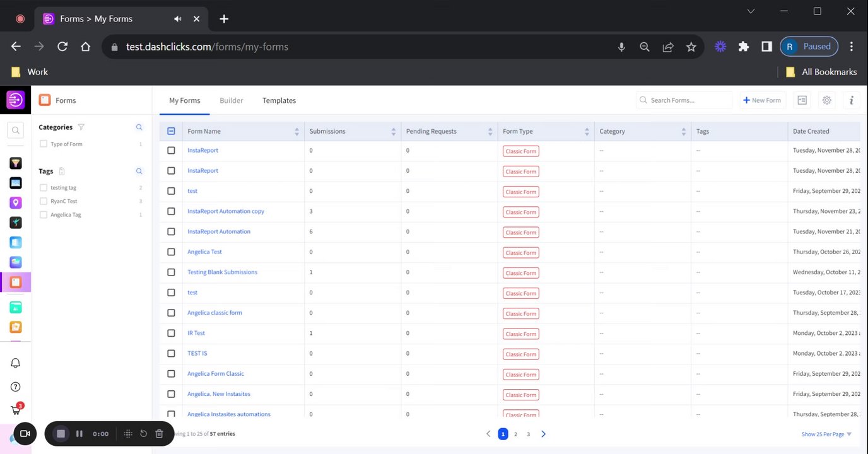Viewport: 868px width, 454px height.
Task: Switch to the Templates tab
Action: coord(279,100)
